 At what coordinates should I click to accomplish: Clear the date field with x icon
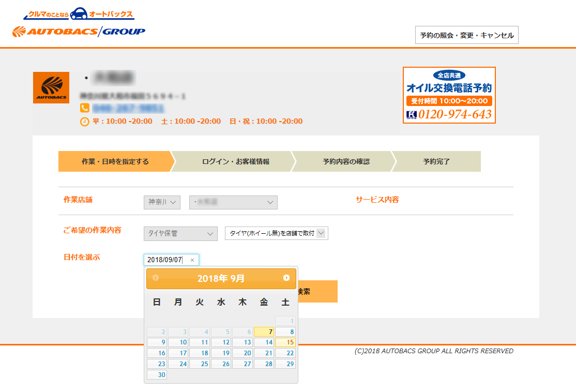point(192,260)
